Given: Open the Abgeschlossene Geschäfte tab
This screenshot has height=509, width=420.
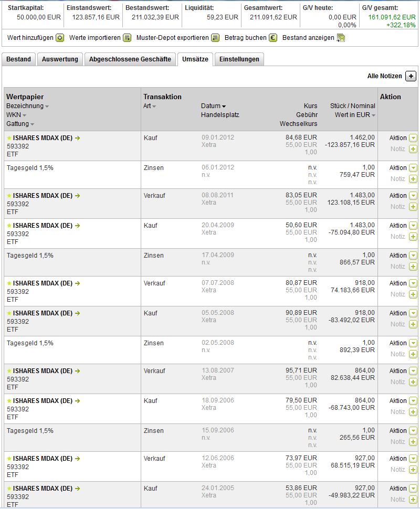Looking at the screenshot, I should click(x=130, y=59).
